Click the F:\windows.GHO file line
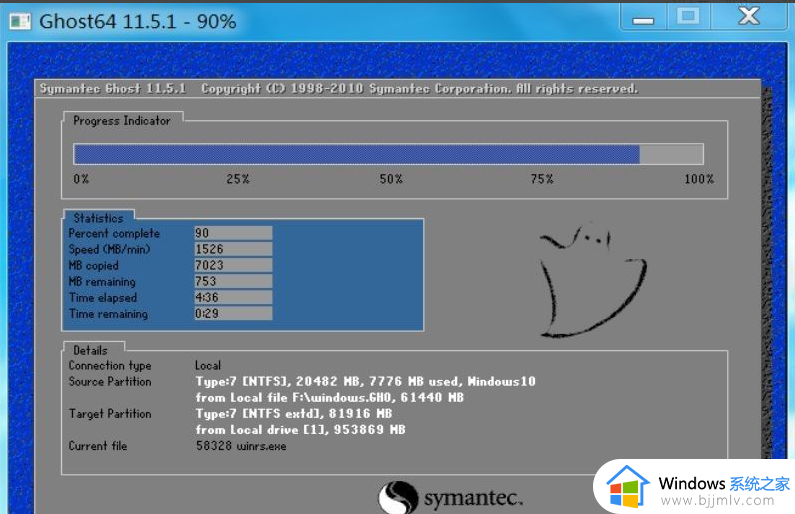 click(x=330, y=397)
